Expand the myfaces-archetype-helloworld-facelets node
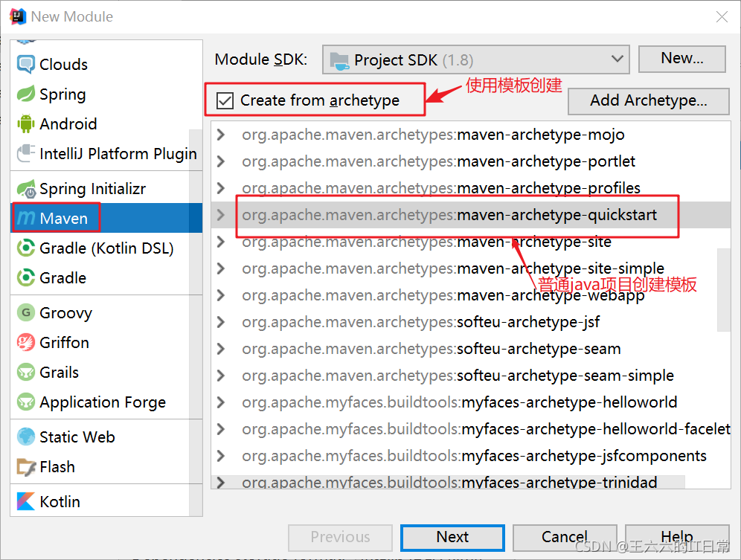The height and width of the screenshot is (560, 741). (x=220, y=429)
